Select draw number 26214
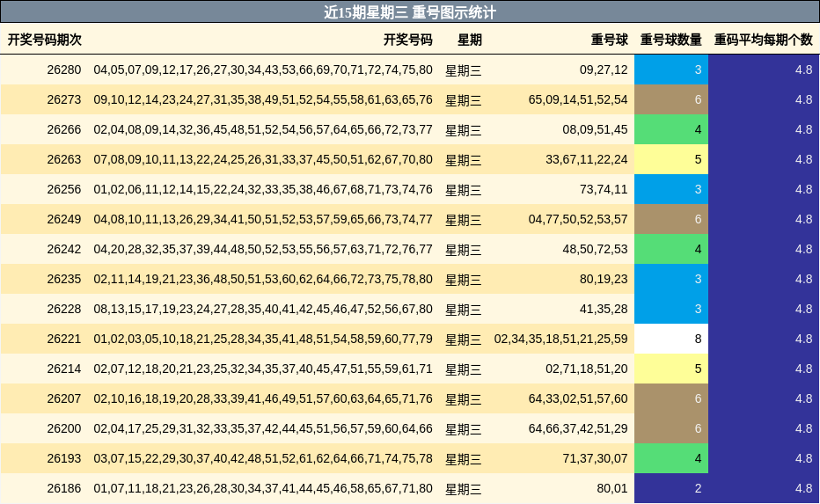The image size is (820, 504). (x=64, y=369)
